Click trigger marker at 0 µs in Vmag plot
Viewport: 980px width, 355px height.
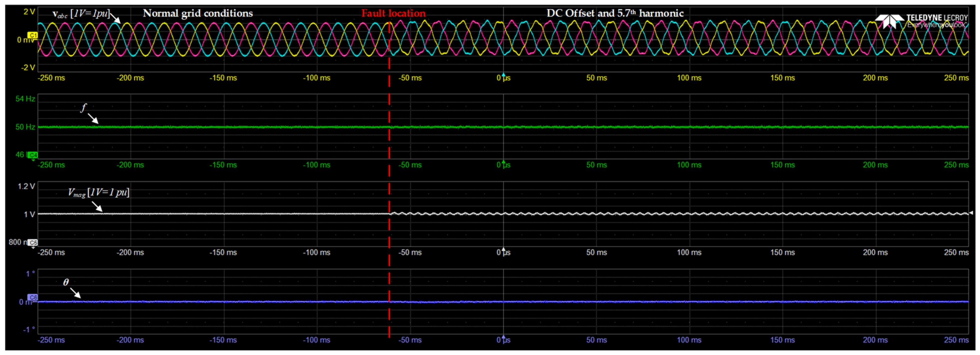(x=503, y=249)
